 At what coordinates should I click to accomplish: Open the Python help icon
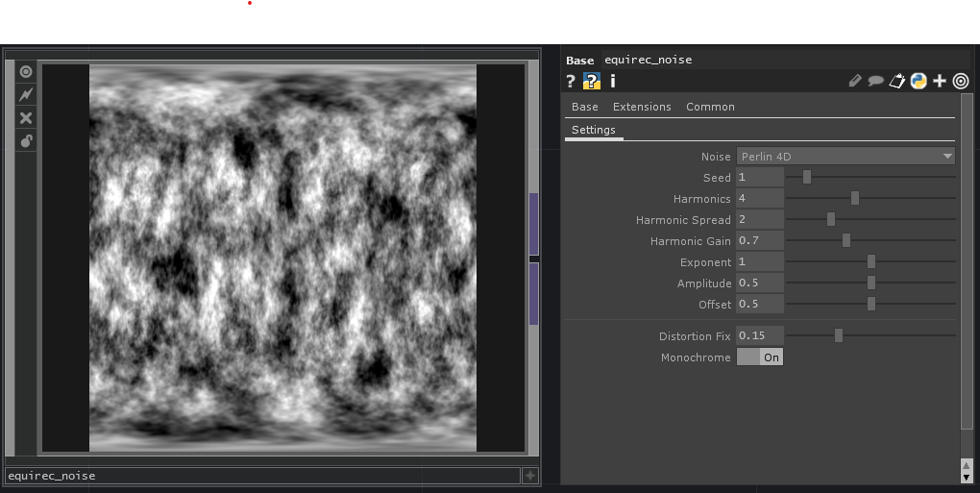(x=592, y=82)
